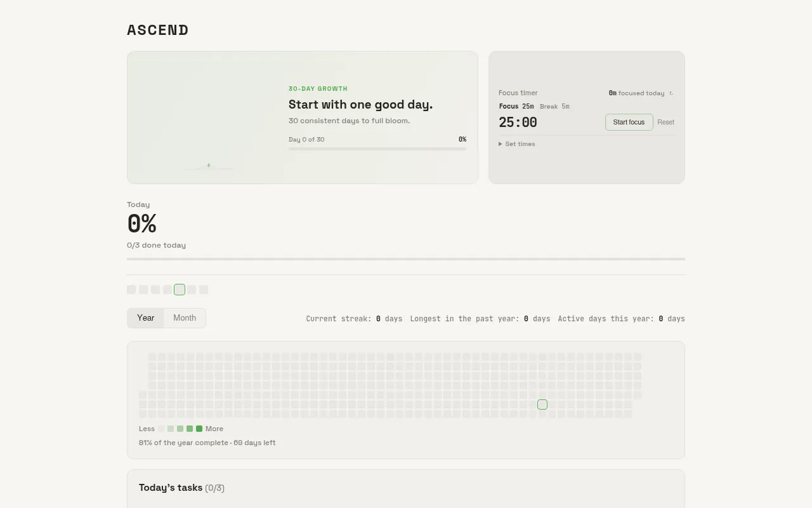
Task: Click the "Active days this year" stat
Action: 622,319
